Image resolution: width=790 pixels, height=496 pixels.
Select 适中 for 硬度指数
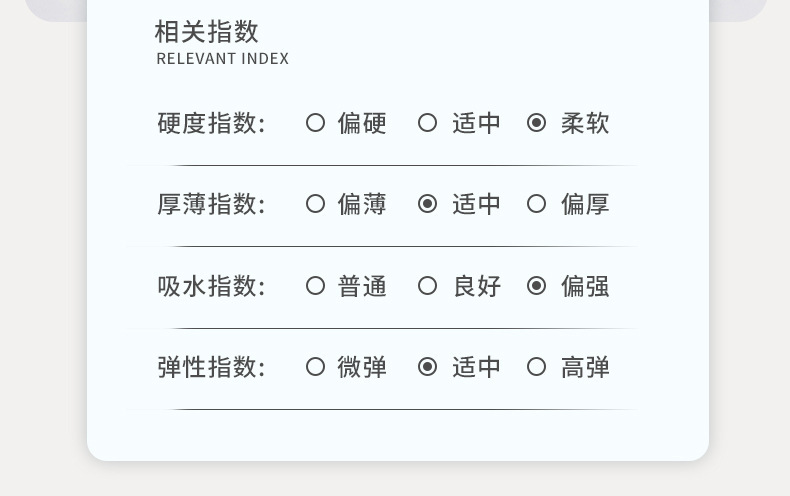(x=428, y=123)
